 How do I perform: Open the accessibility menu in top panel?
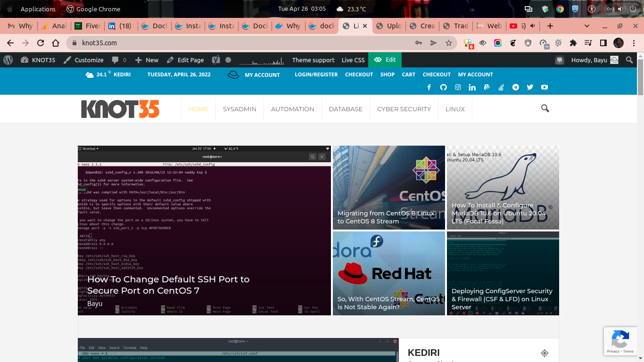coord(592,9)
